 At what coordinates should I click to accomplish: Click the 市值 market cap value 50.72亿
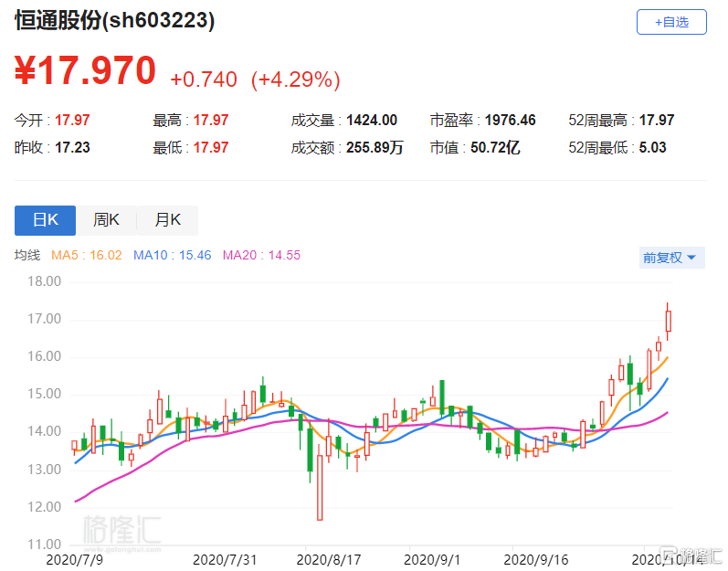pyautogui.click(x=495, y=148)
